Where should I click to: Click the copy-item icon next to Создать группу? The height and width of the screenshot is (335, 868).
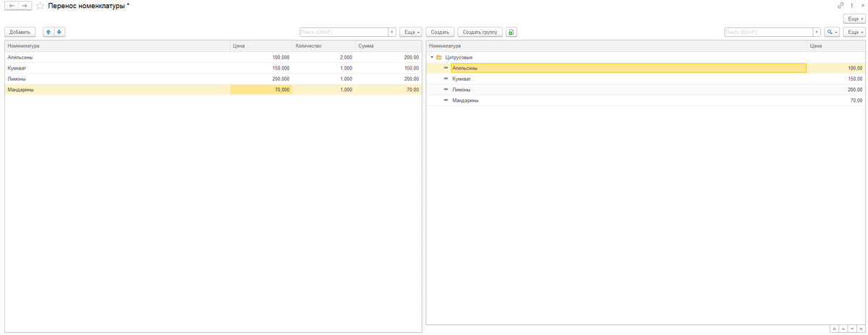point(511,32)
